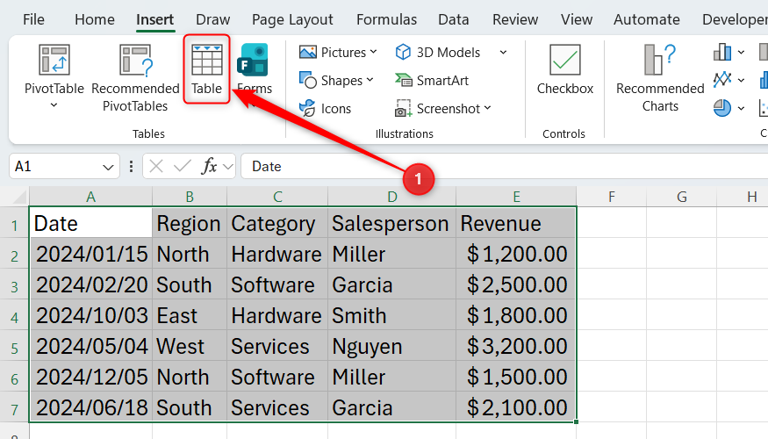
Task: Click the Screenshot icon
Action: pyautogui.click(x=403, y=108)
